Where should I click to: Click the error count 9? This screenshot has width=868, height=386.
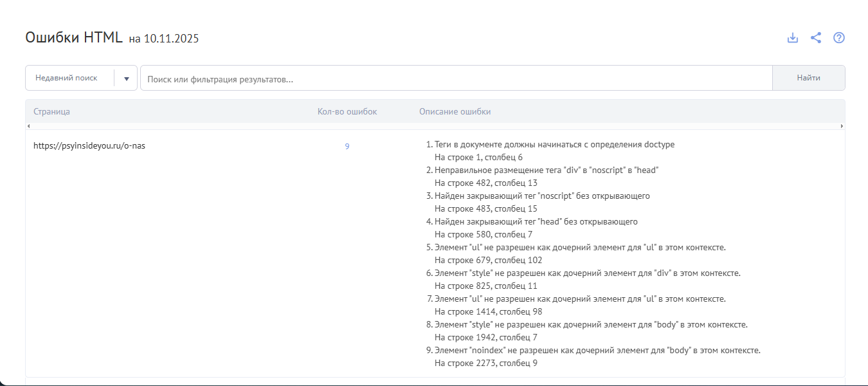[347, 147]
